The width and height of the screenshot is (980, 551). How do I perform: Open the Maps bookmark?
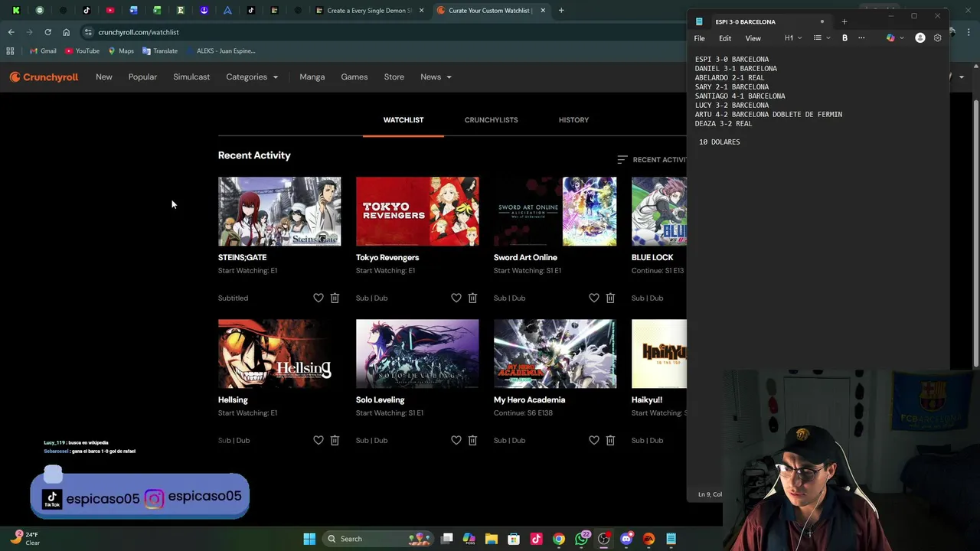point(121,51)
